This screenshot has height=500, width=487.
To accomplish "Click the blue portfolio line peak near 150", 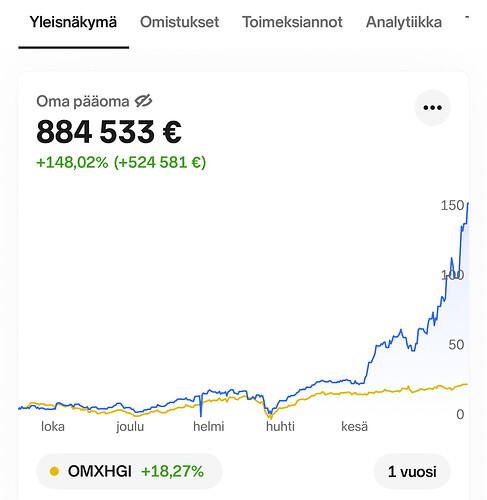I will point(468,203).
